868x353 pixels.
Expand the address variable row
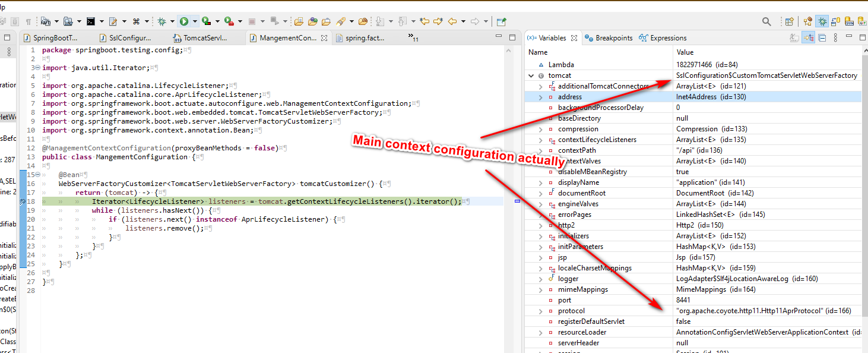pos(540,97)
